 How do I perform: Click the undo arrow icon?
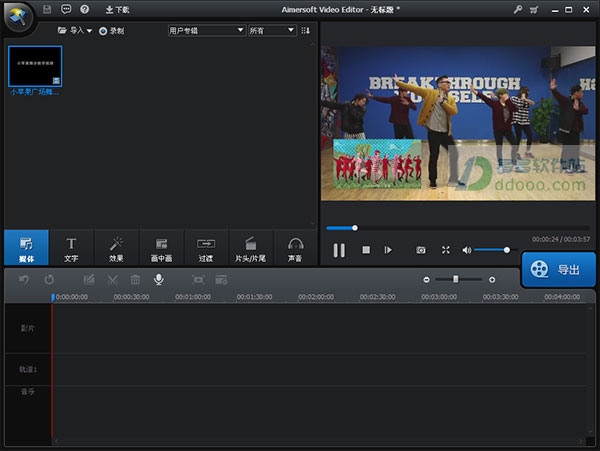coord(24,280)
